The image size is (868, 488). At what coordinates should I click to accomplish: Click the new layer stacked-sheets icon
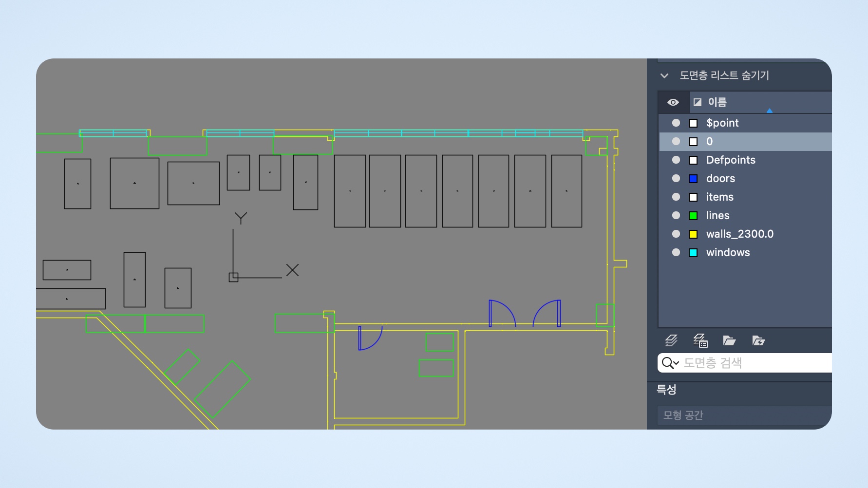(x=671, y=340)
